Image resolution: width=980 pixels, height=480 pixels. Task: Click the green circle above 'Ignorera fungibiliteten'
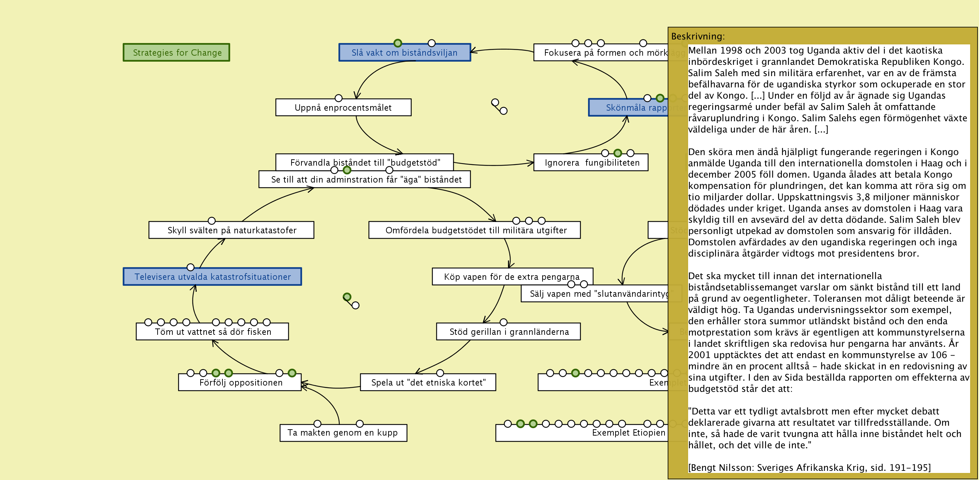tap(618, 153)
